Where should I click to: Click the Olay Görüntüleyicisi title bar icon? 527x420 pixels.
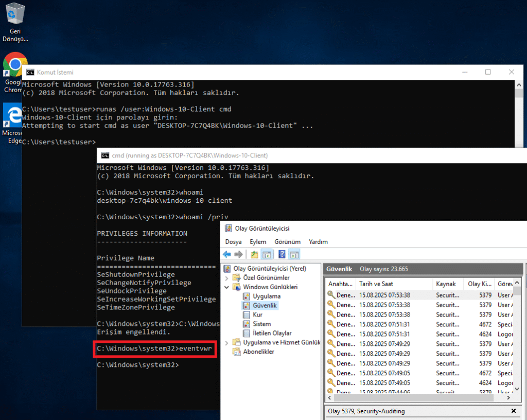coord(228,229)
